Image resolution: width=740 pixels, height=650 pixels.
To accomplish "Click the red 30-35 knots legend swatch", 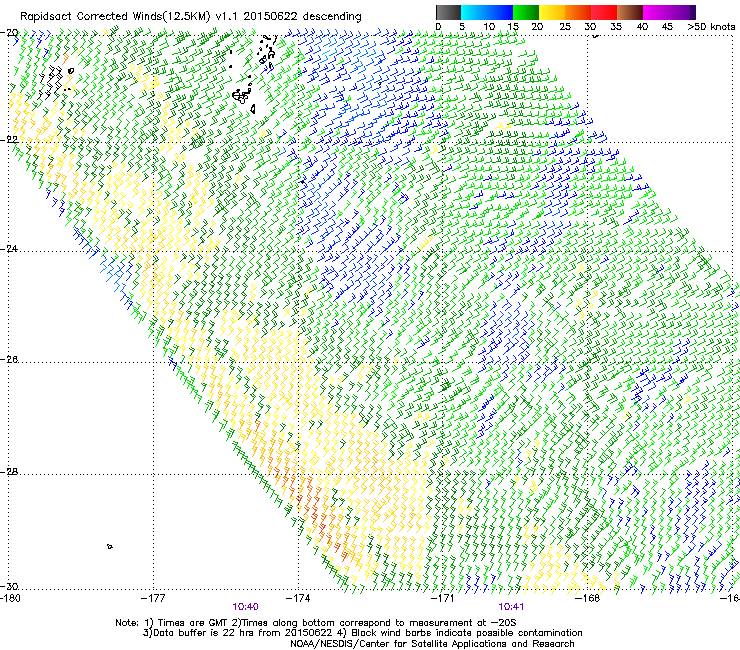I will click(x=604, y=12).
